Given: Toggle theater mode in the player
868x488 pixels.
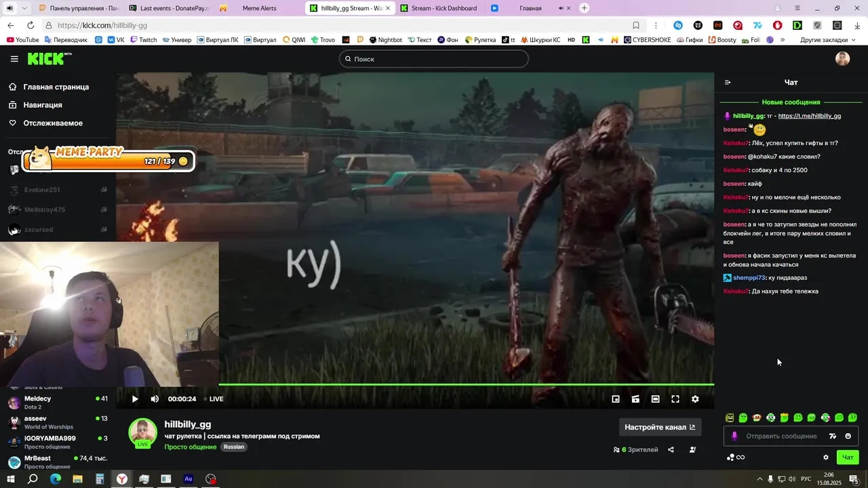Looking at the screenshot, I should 655,399.
